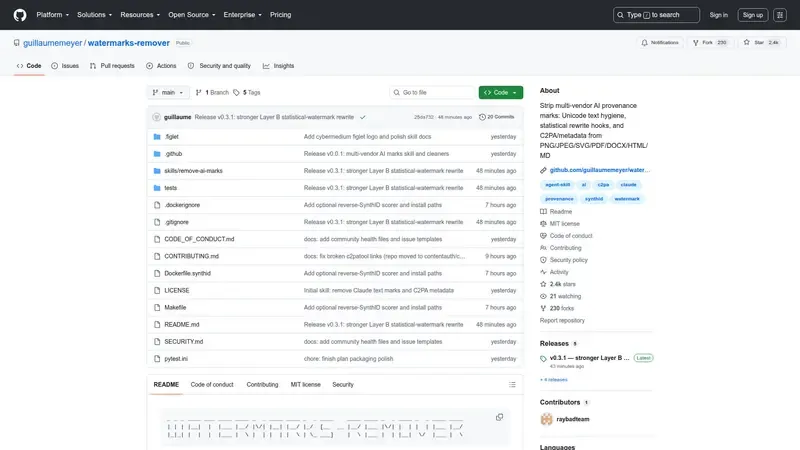
Task: Click the GitHub logo icon
Action: 20,15
